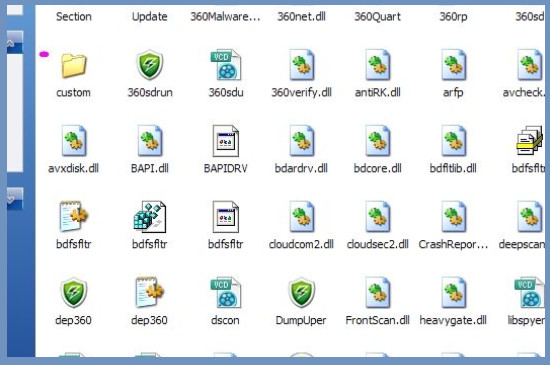Collapse the upper sidebar panel chevron
The image size is (550, 365).
pos(11,43)
